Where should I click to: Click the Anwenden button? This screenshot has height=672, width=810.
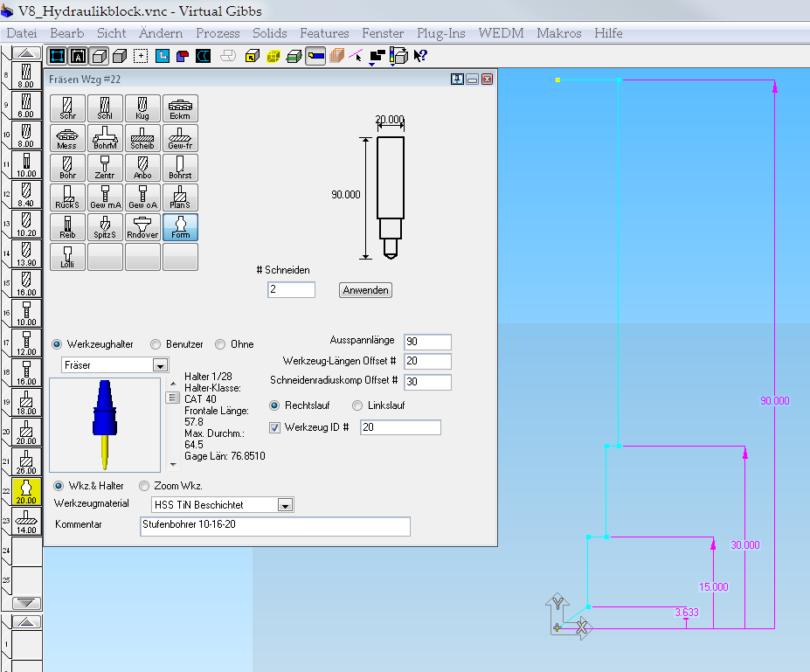(x=366, y=290)
